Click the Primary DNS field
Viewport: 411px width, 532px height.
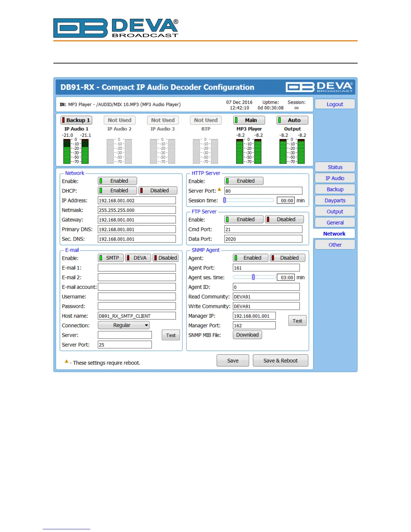[x=137, y=229]
